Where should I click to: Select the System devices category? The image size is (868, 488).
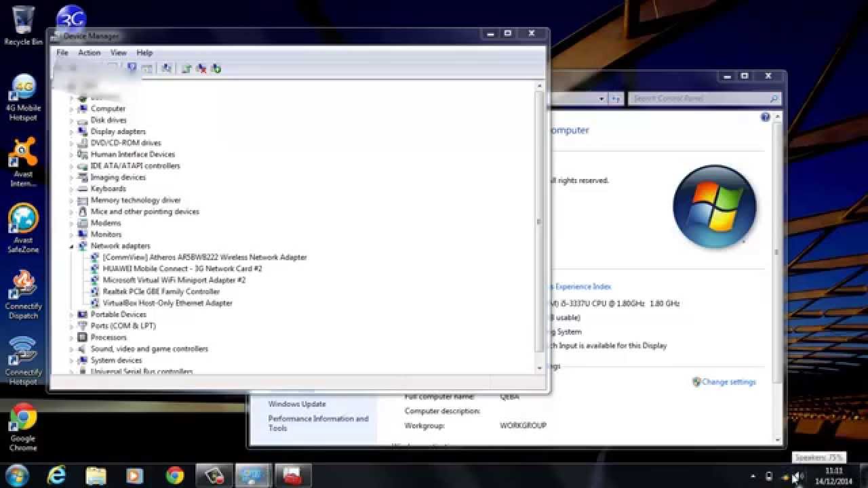(116, 361)
